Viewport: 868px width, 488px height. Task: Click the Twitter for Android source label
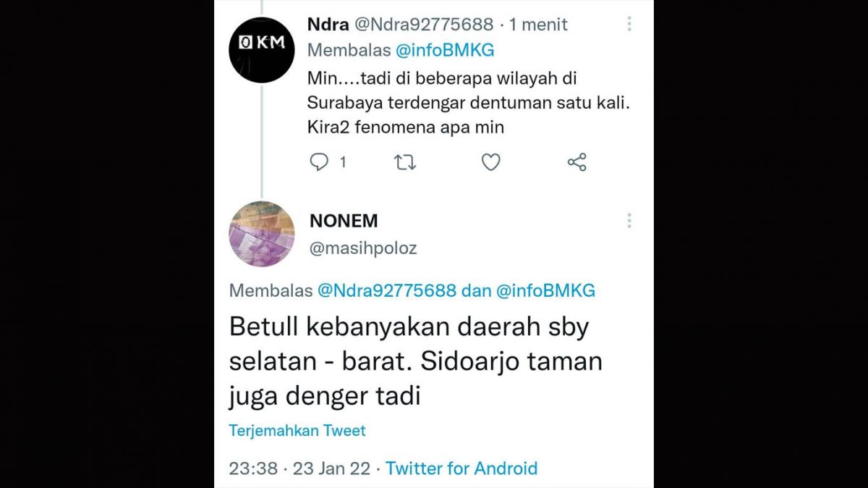(461, 468)
